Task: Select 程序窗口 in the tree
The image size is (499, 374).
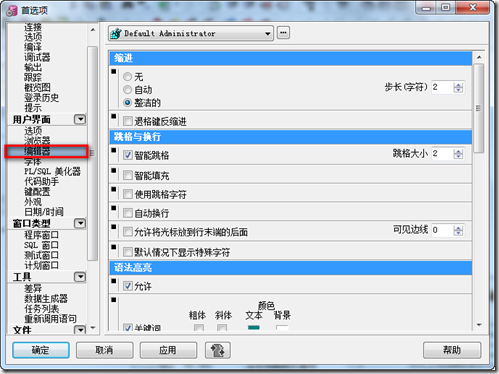Action: tap(42, 235)
